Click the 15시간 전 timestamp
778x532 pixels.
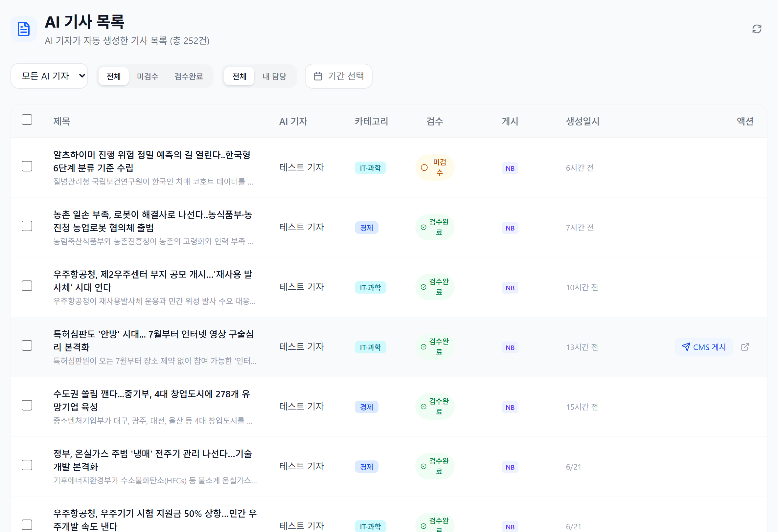click(582, 407)
